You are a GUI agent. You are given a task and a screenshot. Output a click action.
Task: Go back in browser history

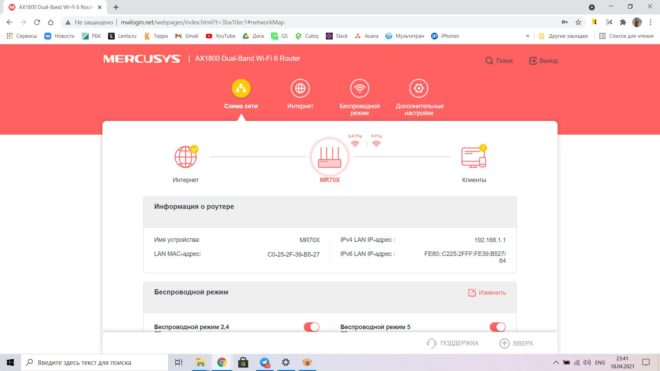pos(9,22)
